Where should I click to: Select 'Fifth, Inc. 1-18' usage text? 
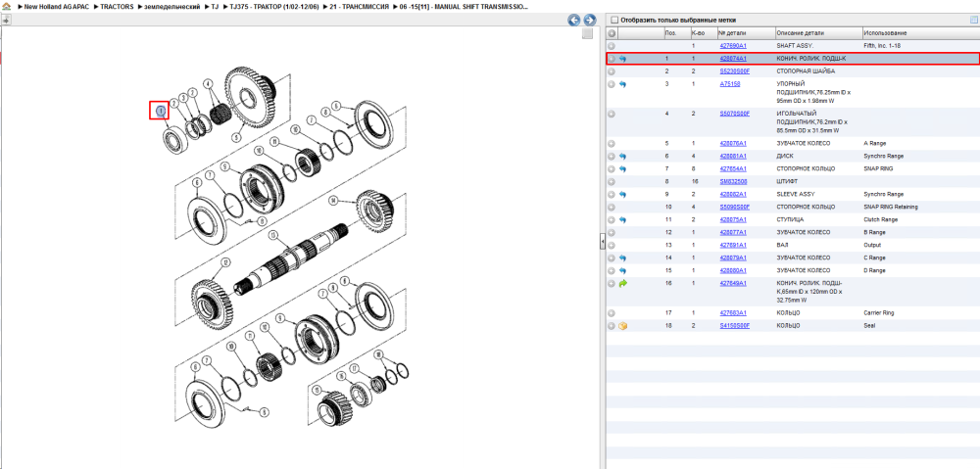coord(882,46)
